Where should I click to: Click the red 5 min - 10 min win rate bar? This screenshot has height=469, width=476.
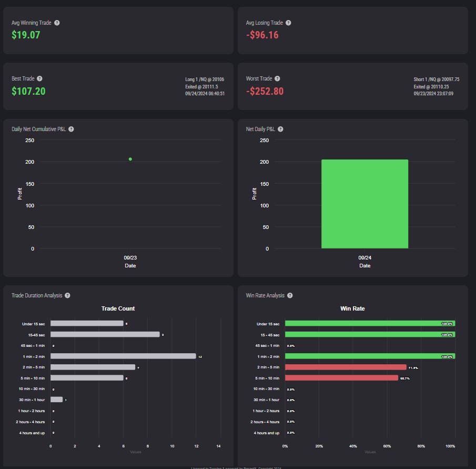(341, 378)
